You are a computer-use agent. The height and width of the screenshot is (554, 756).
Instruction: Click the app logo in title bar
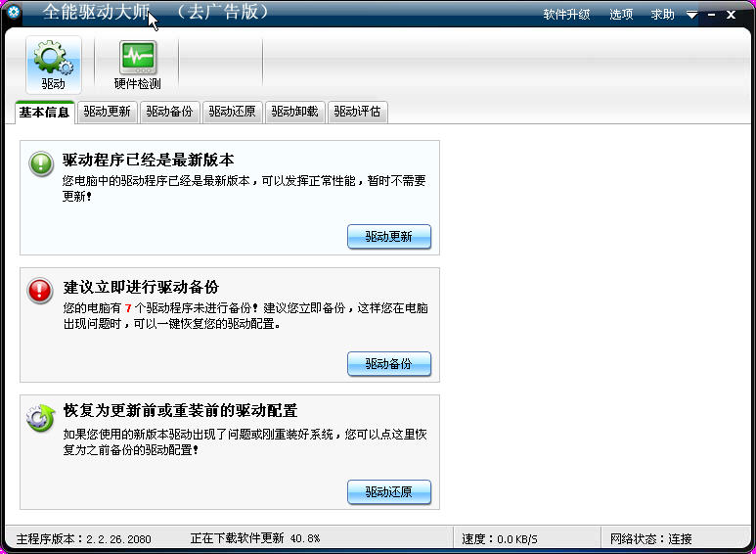14,12
